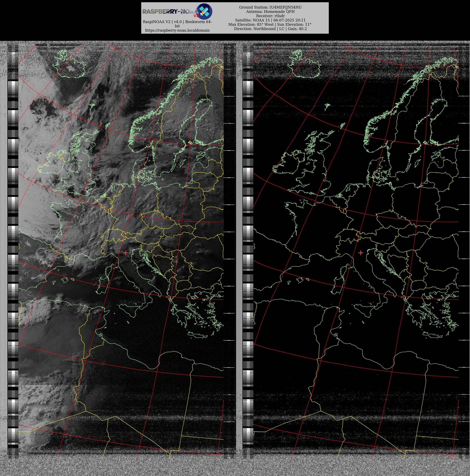Click the RASPBERRY-NOAA wordmark in header
This screenshot has width=470, height=476.
coord(170,12)
